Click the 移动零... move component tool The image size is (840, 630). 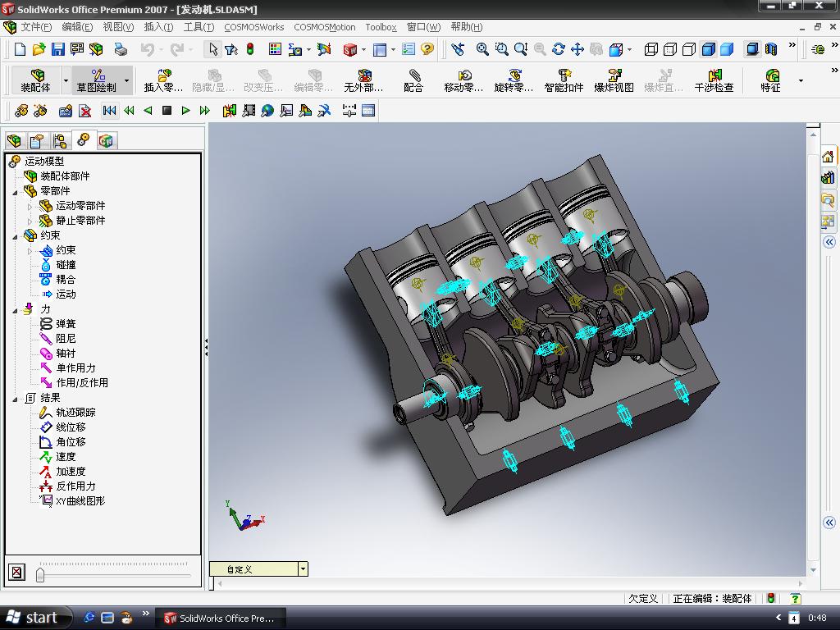click(463, 80)
